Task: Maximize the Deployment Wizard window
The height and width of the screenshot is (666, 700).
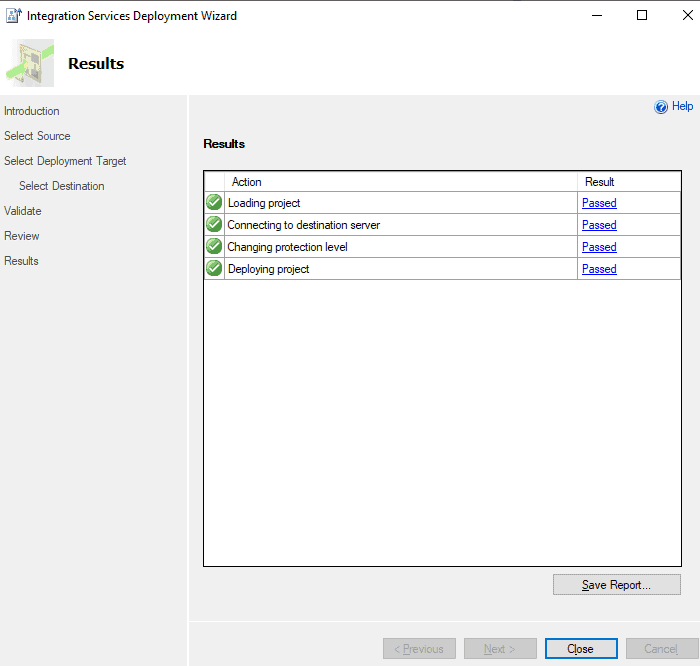Action: click(x=642, y=16)
